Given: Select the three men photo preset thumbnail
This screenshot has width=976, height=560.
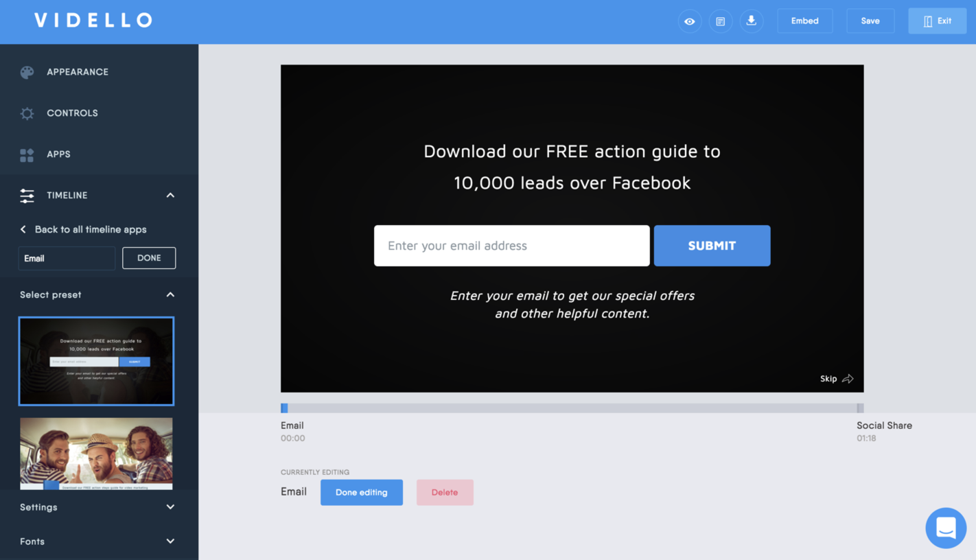Looking at the screenshot, I should (96, 453).
